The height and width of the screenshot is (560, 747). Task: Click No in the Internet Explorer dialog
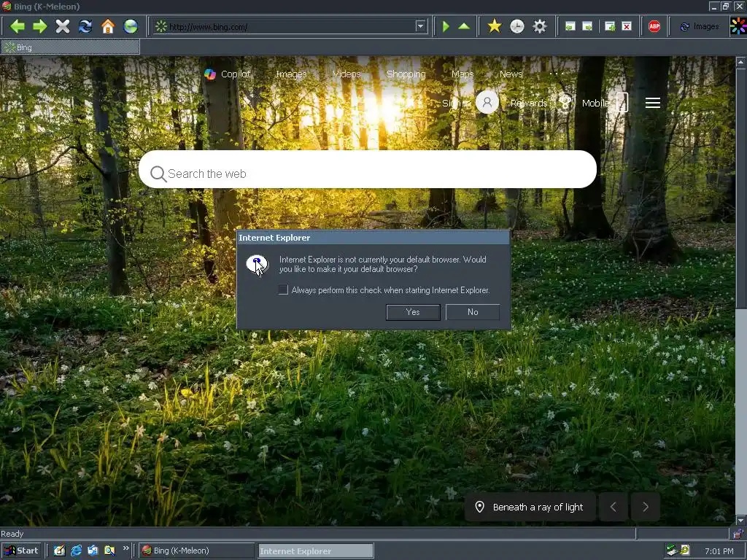click(473, 312)
